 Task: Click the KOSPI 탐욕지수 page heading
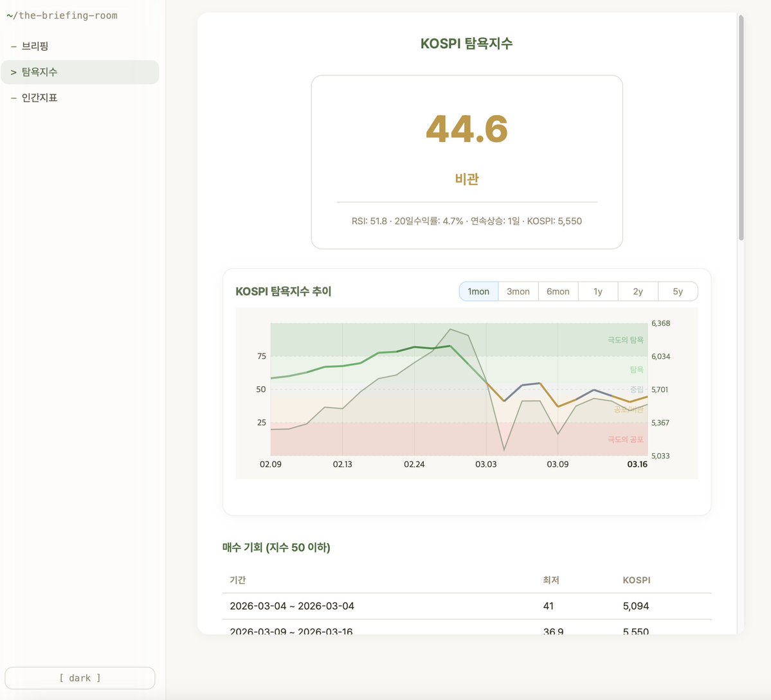467,43
